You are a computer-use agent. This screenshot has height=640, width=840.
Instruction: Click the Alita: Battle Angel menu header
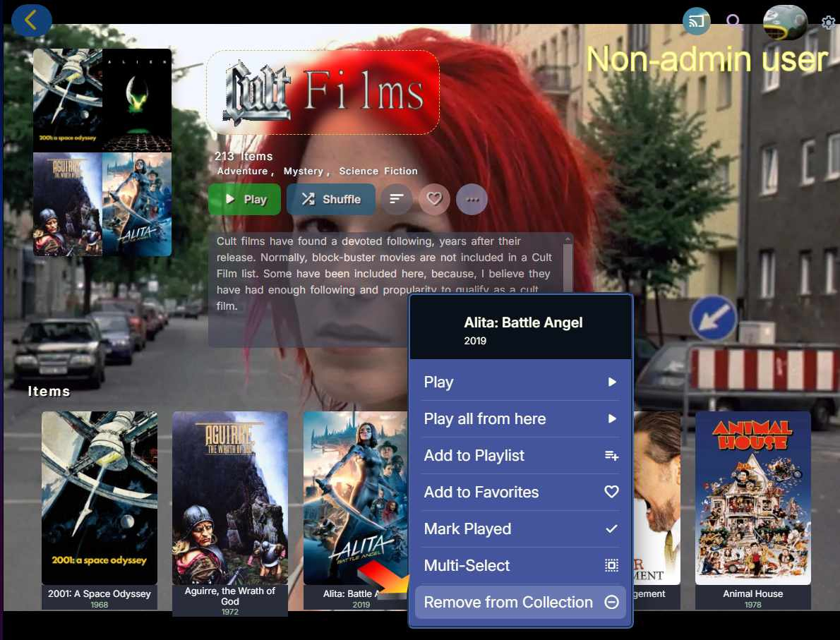[x=520, y=328]
